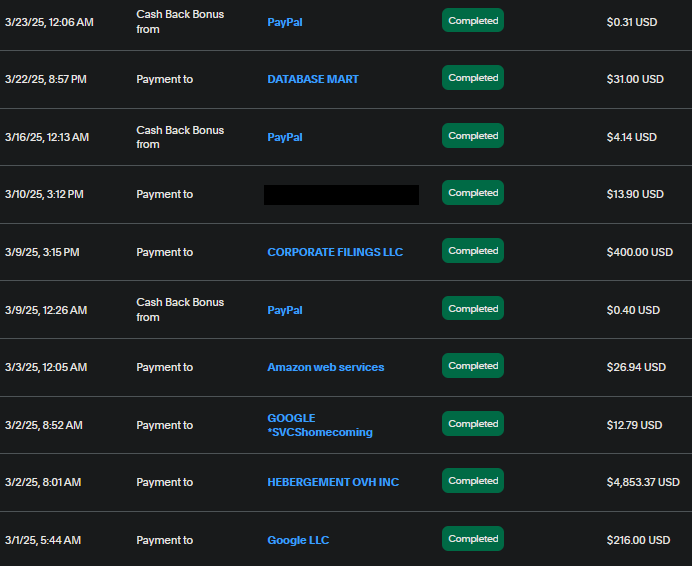Select the date 3/3/25, 12:05 AM
The image size is (692, 566).
pyautogui.click(x=46, y=367)
